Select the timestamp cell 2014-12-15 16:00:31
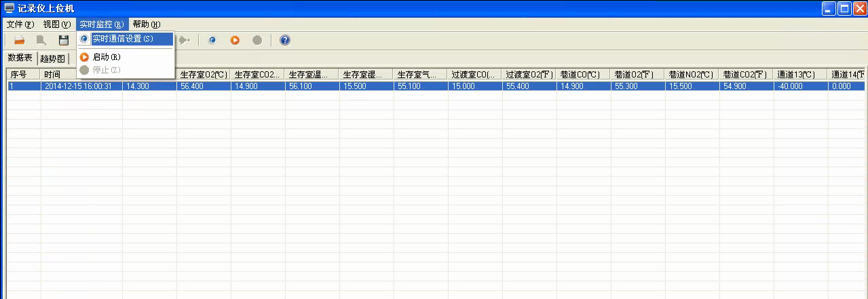 81,86
